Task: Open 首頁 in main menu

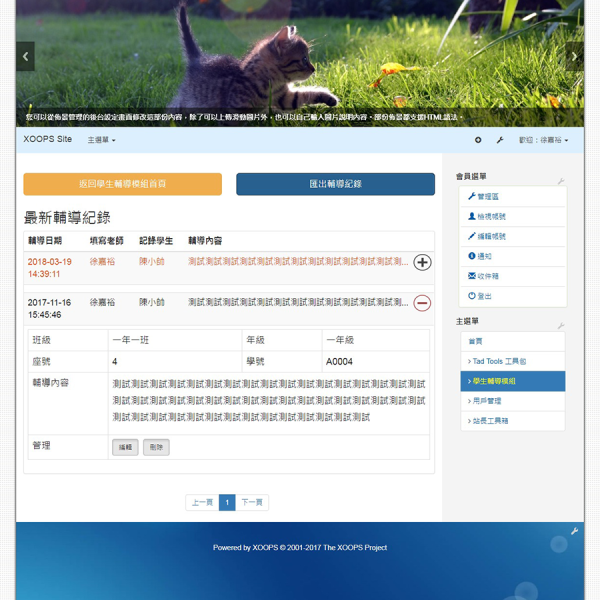Action: (x=513, y=341)
